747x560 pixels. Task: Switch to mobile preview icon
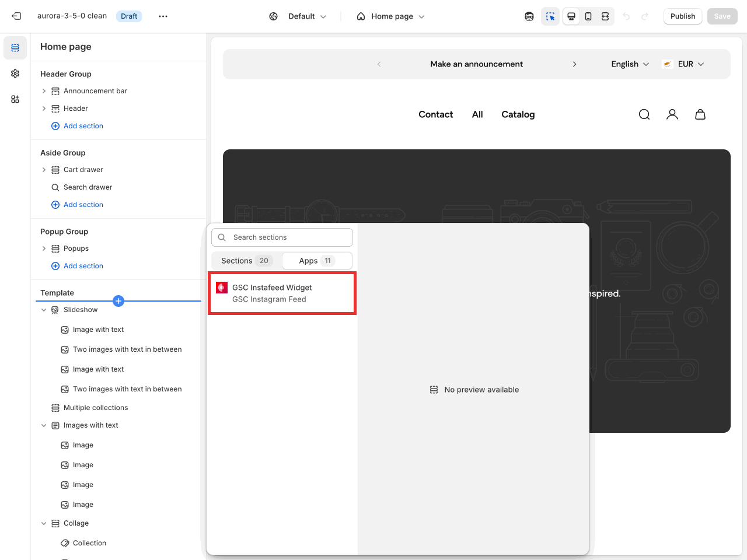588,16
